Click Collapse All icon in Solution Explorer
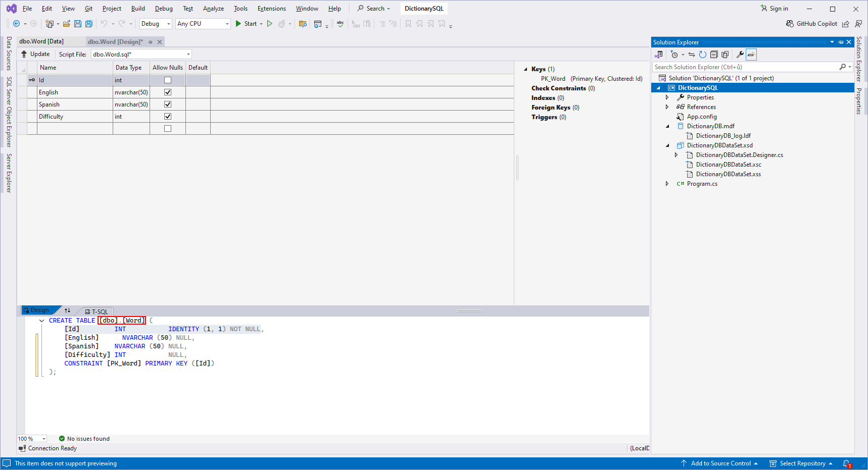The width and height of the screenshot is (868, 470). point(714,55)
